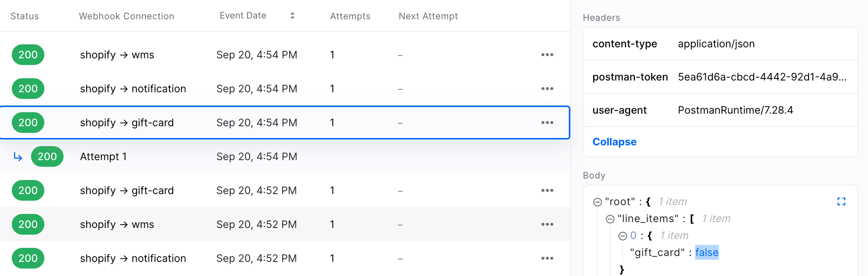Click the Webhook Connection column header
The height and width of the screenshot is (276, 868).
[x=126, y=16]
